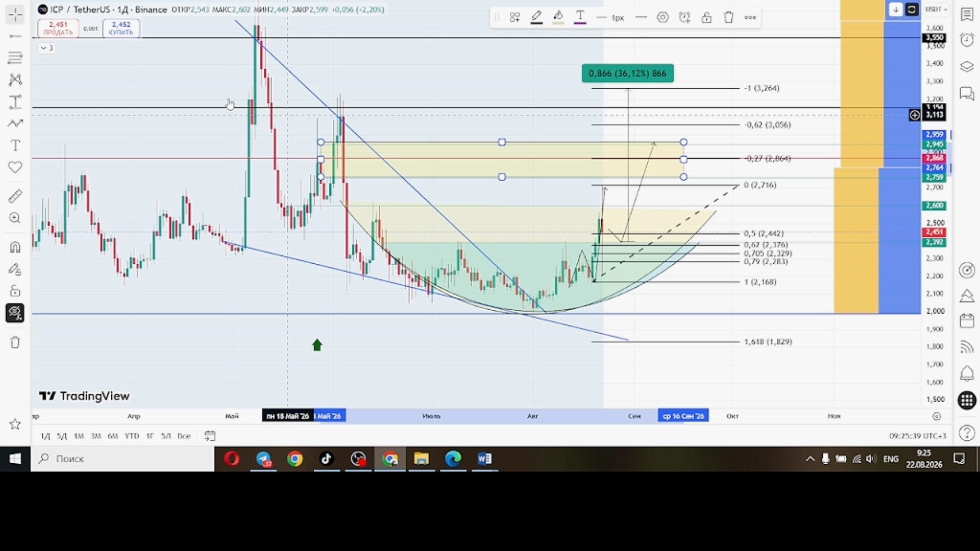This screenshot has height=551, width=980.
Task: Open the watchlist panel
Action: 967,14
